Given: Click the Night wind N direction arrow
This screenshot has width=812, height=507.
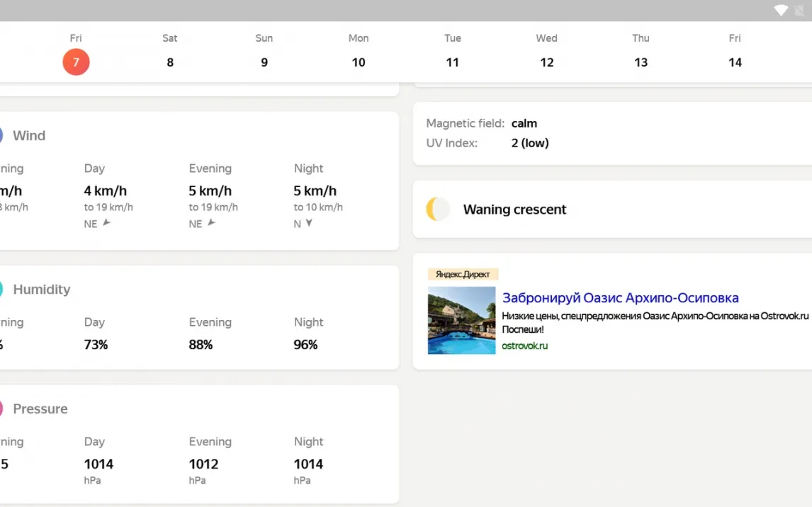Looking at the screenshot, I should click(x=309, y=223).
